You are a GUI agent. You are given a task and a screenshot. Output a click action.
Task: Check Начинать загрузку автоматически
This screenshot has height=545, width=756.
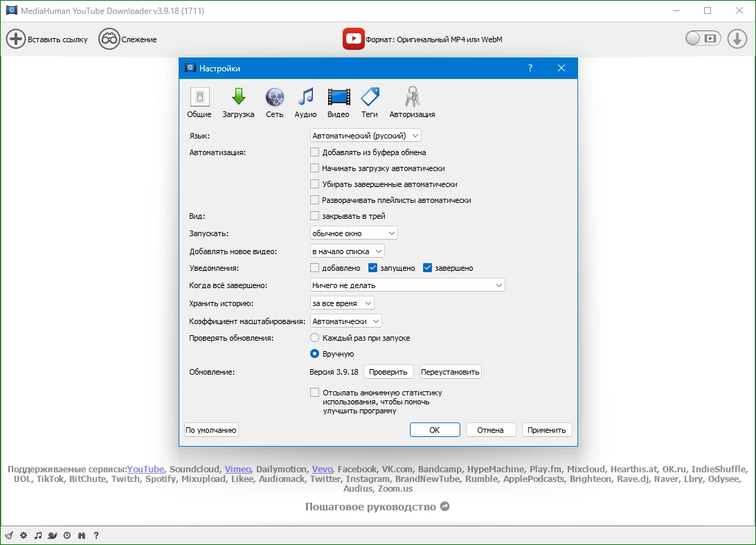click(314, 168)
